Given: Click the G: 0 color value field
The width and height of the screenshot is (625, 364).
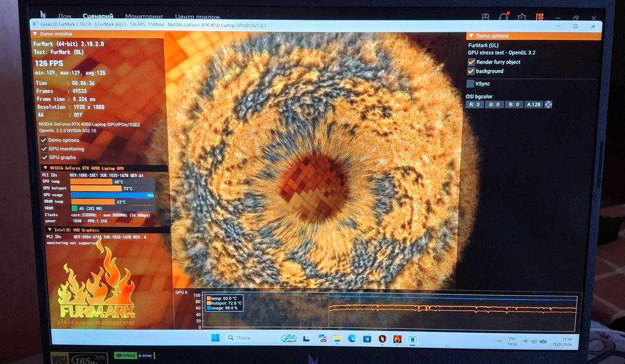Looking at the screenshot, I should [x=494, y=104].
